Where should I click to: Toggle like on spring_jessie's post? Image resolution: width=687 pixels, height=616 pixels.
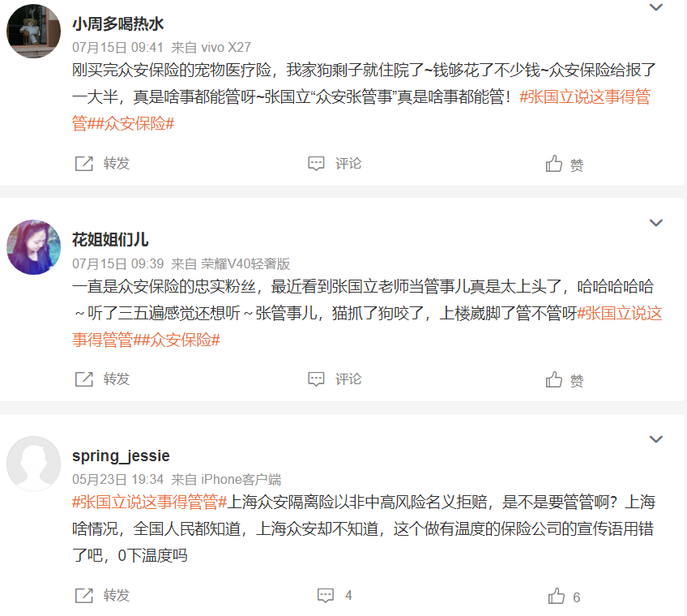point(557,596)
